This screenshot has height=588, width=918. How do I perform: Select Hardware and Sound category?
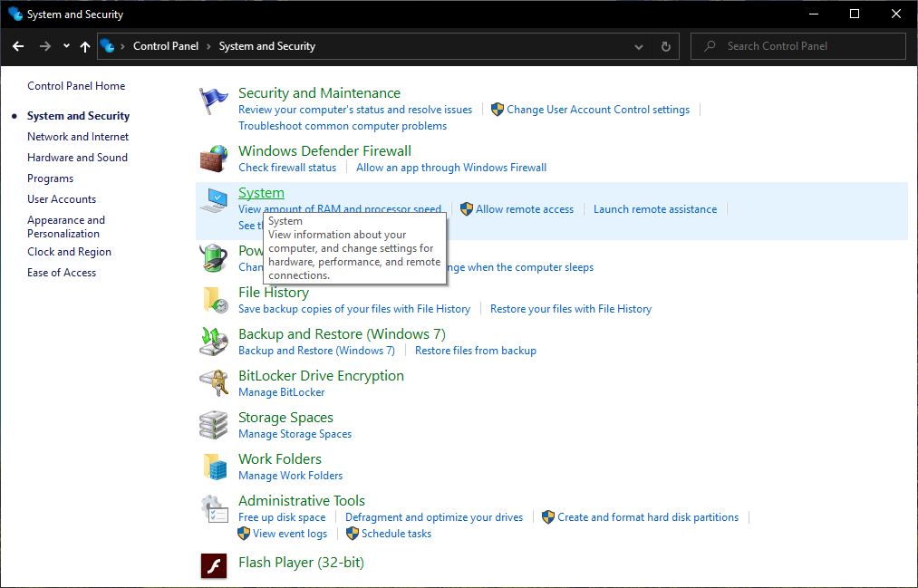[77, 158]
